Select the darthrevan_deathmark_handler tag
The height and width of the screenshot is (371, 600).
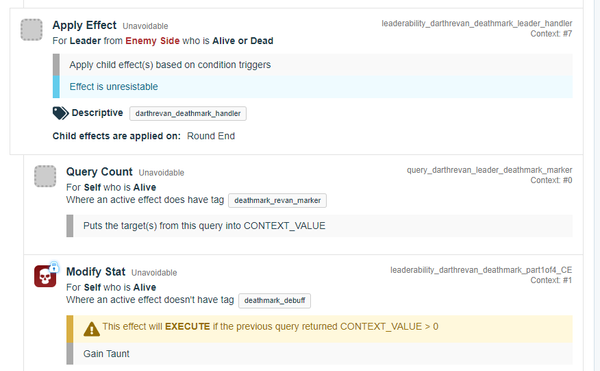point(188,114)
